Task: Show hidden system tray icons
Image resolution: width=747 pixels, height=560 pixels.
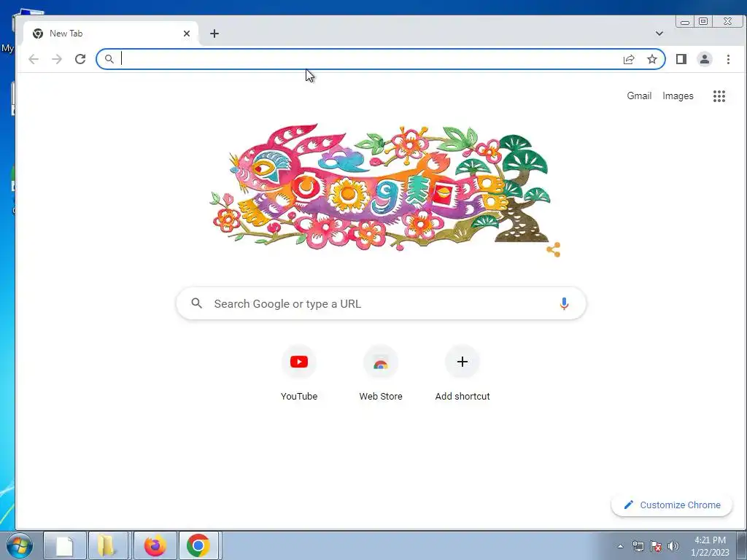Action: pos(620,546)
